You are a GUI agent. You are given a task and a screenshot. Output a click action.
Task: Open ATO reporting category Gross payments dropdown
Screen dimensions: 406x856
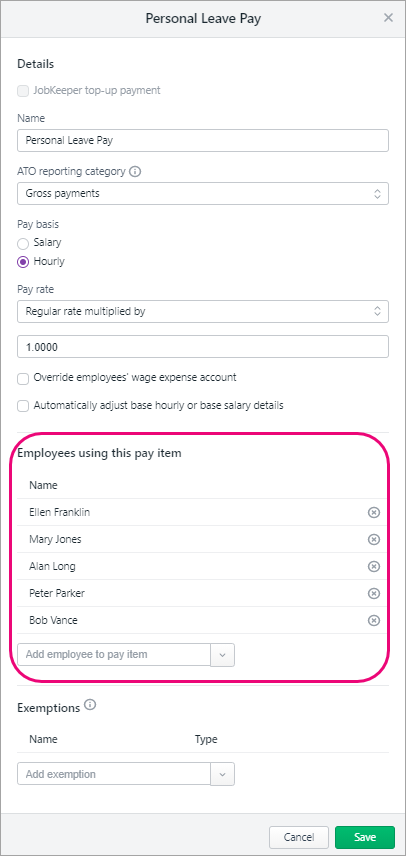[x=203, y=193]
